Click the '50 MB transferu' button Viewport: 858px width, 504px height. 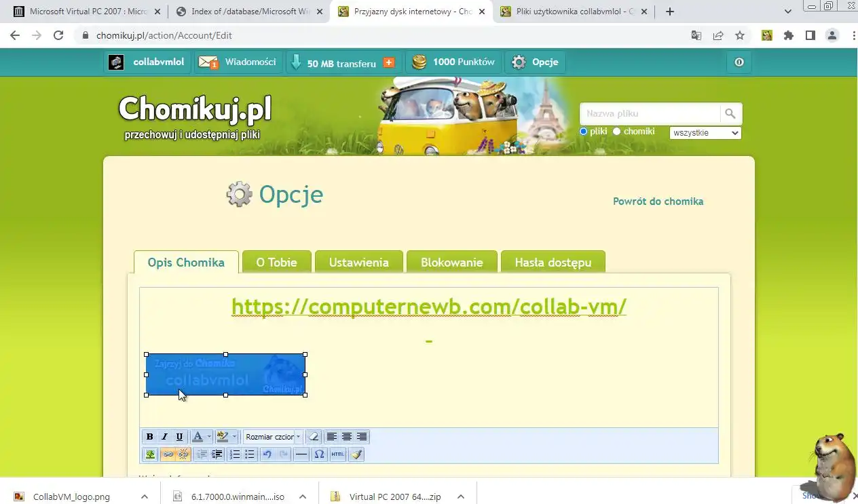(343, 62)
